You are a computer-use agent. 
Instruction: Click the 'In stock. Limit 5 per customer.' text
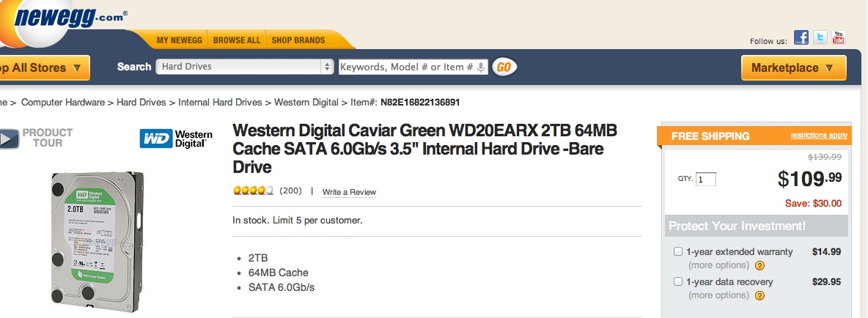tap(297, 220)
